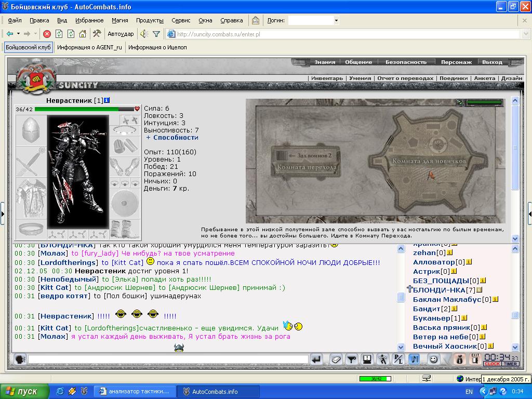Click the helmet equipment slot
Image resolution: width=532 pixels, height=399 pixels.
point(31,130)
